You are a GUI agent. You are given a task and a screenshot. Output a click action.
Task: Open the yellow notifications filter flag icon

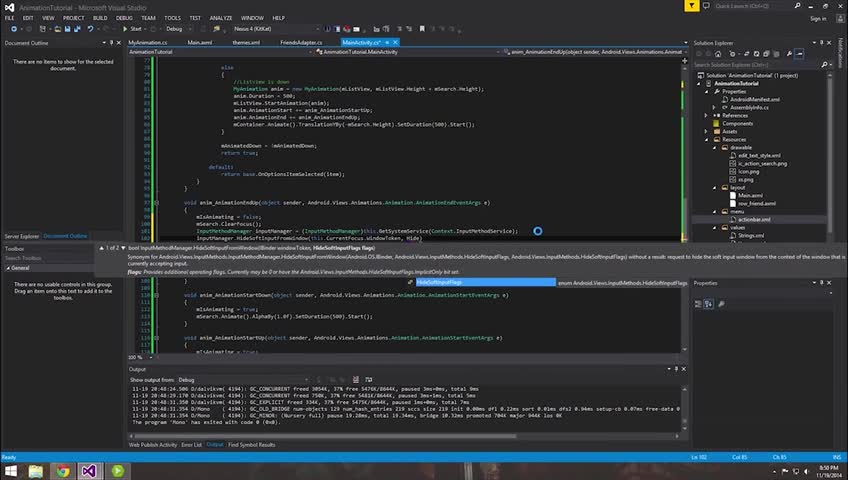pyautogui.click(x=692, y=6)
